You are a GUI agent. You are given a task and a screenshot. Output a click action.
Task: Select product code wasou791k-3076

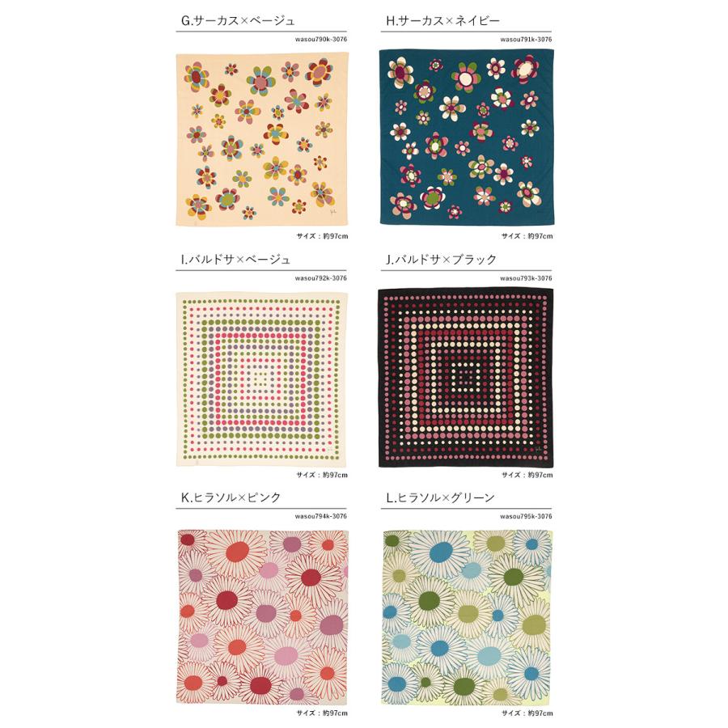pyautogui.click(x=526, y=40)
